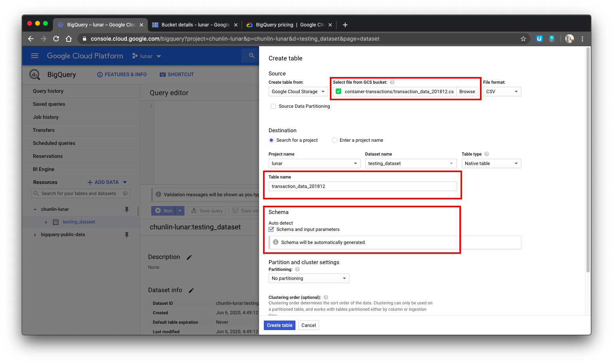Open the Table type dropdown

(x=491, y=163)
